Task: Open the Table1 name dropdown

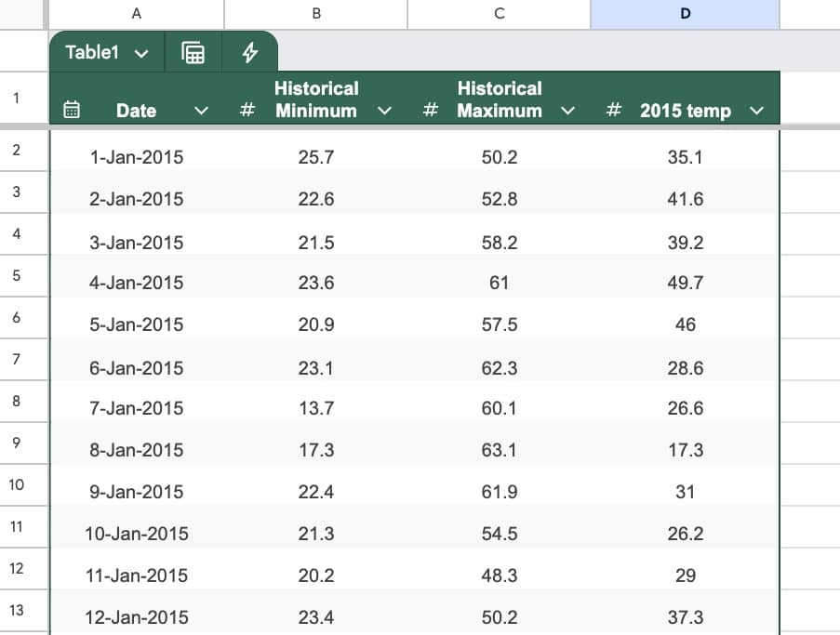Action: (141, 53)
